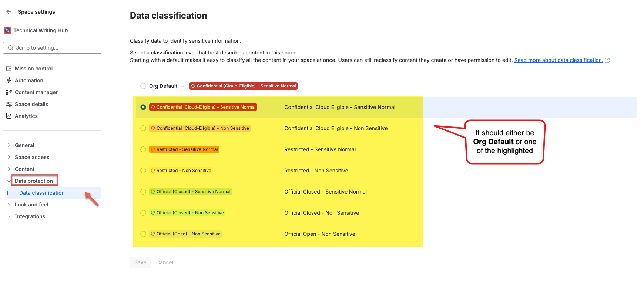The image size is (644, 281).
Task: Click the Analytics chart icon
Action: pos(9,116)
